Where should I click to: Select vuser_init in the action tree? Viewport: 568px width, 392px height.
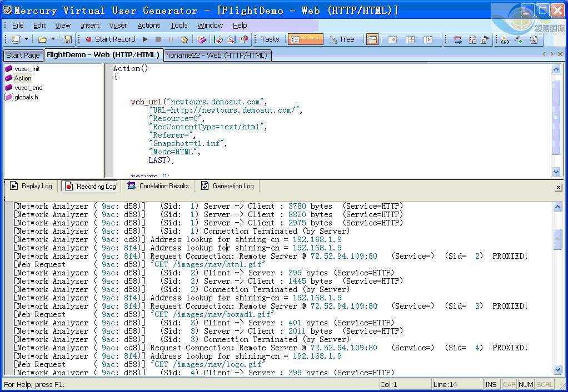22,69
